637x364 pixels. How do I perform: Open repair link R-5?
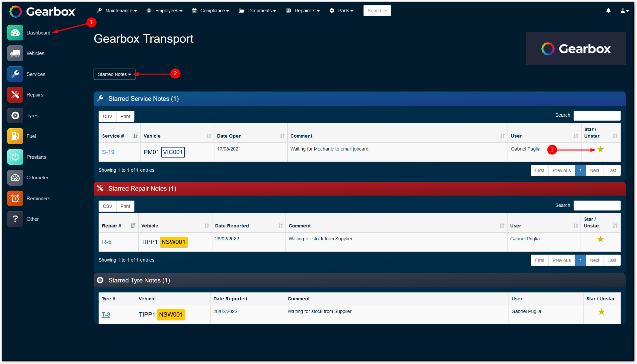(x=107, y=242)
